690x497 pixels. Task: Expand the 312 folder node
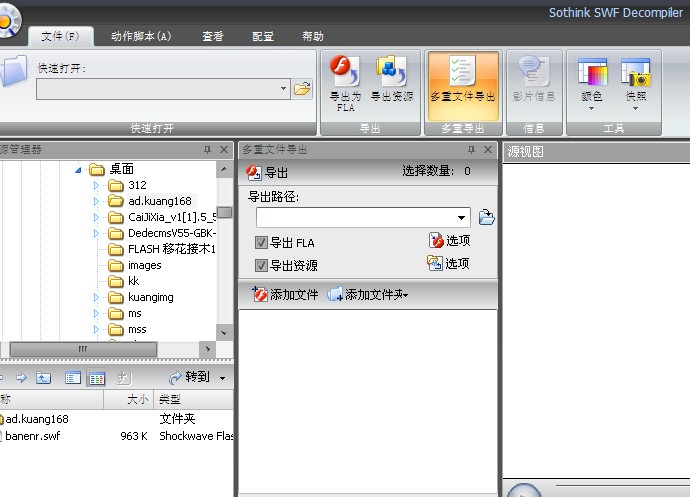pos(96,185)
